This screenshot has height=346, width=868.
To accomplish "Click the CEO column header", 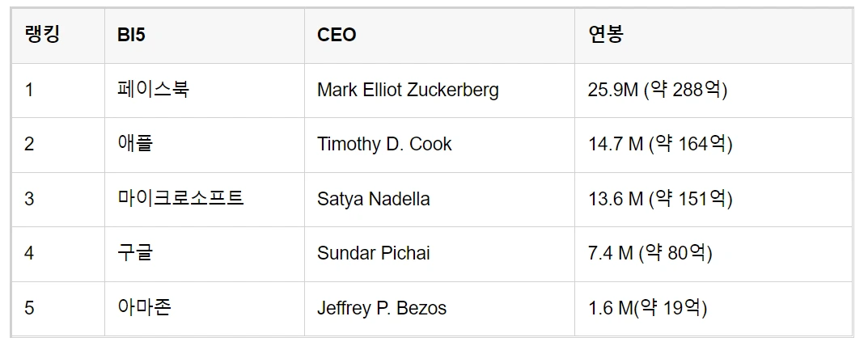I will 337,36.
